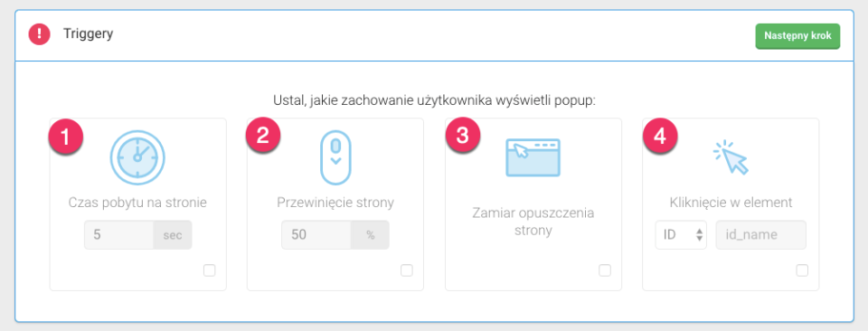Viewport: 868px width, 331px height.
Task: Click the red number 1 badge
Action: 66,137
